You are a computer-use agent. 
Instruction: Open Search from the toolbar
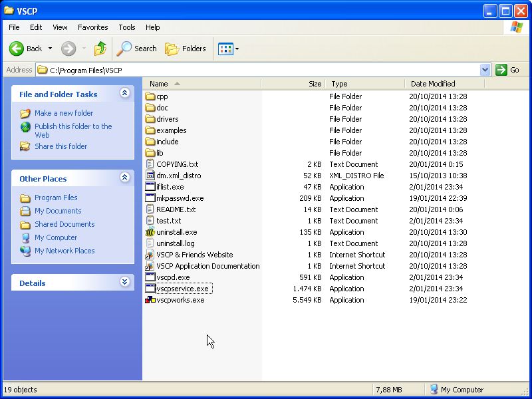pyautogui.click(x=137, y=49)
